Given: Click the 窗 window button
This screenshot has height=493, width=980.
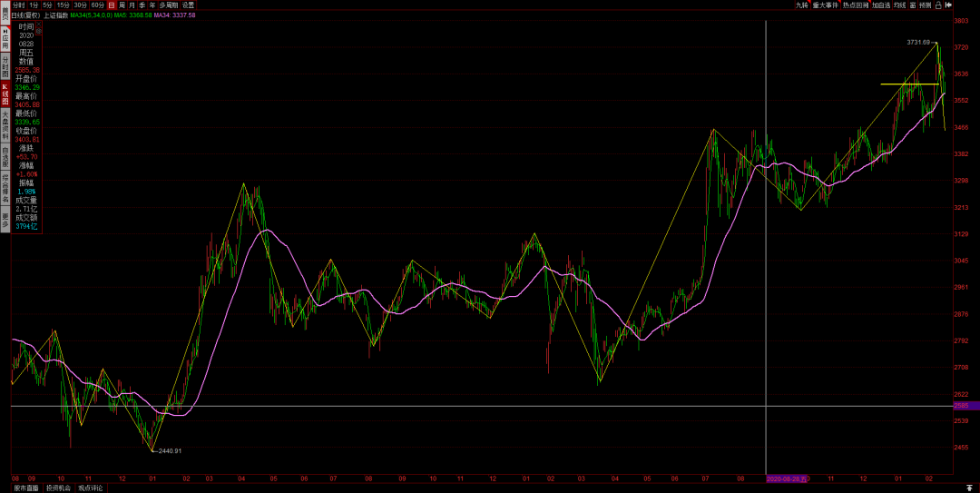Looking at the screenshot, I should [x=913, y=5].
